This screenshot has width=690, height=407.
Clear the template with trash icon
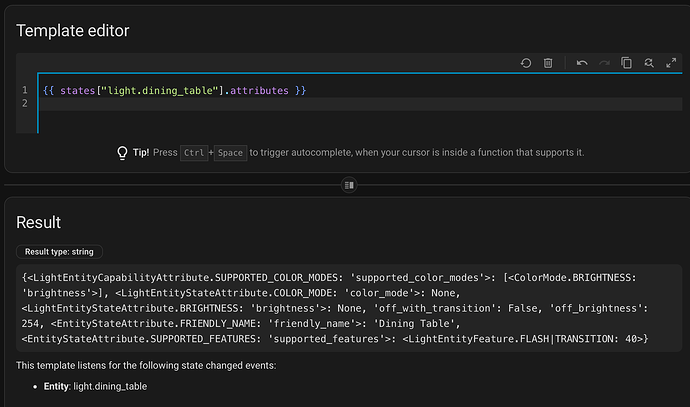click(x=548, y=63)
